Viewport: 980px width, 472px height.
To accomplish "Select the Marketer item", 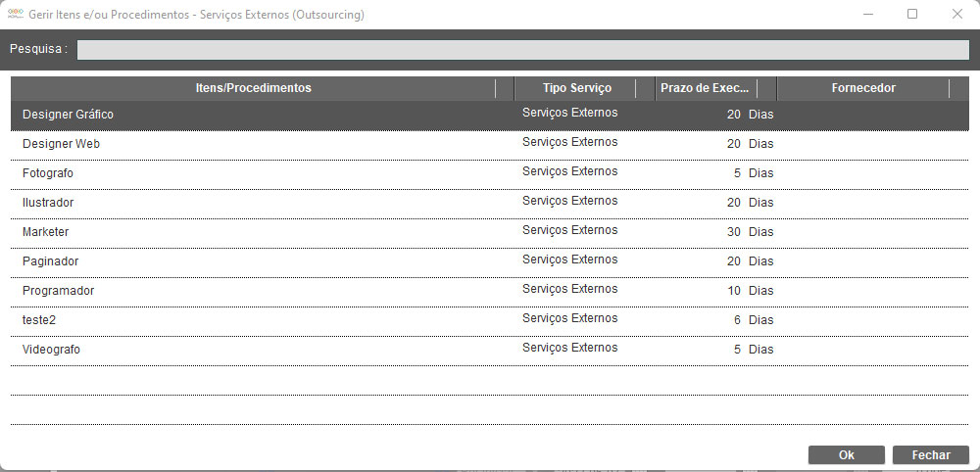I will pyautogui.click(x=46, y=232).
